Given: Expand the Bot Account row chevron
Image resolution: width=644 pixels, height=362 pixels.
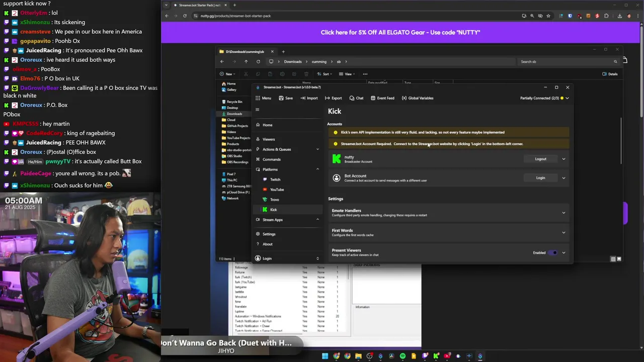Looking at the screenshot, I should coord(563,177).
